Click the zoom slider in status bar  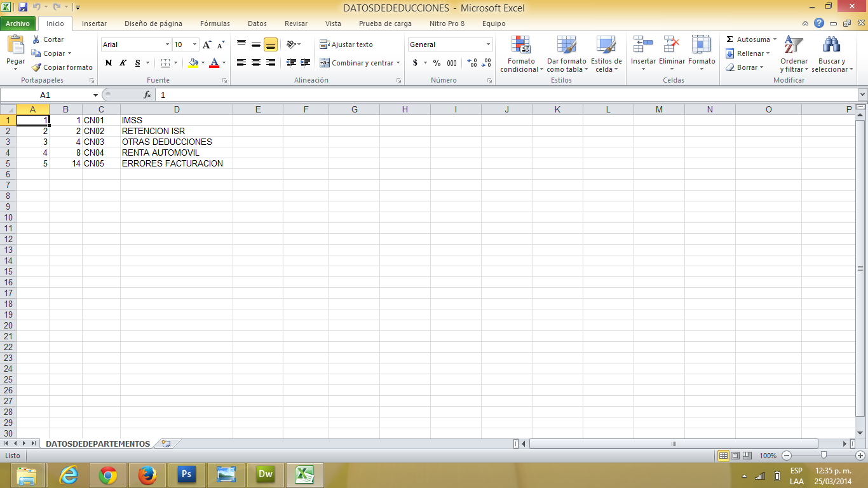point(824,456)
